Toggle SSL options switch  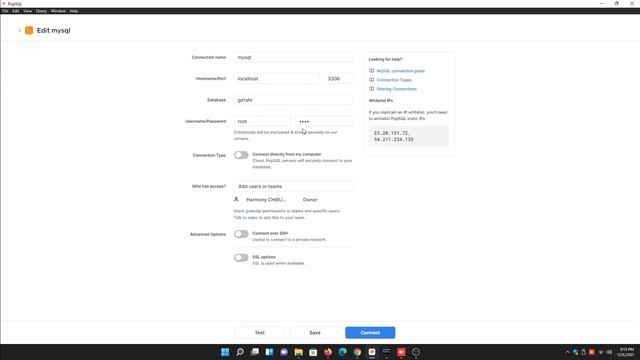click(x=241, y=258)
